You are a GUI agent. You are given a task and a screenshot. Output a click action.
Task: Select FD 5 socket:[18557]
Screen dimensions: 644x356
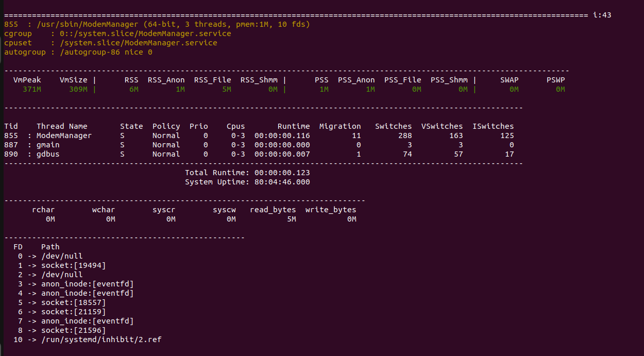pyautogui.click(x=74, y=302)
